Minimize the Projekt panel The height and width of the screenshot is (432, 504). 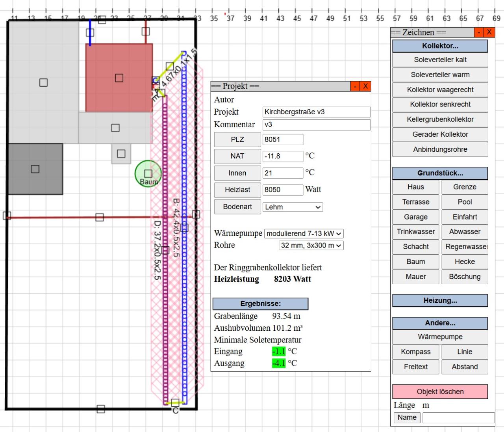(355, 86)
